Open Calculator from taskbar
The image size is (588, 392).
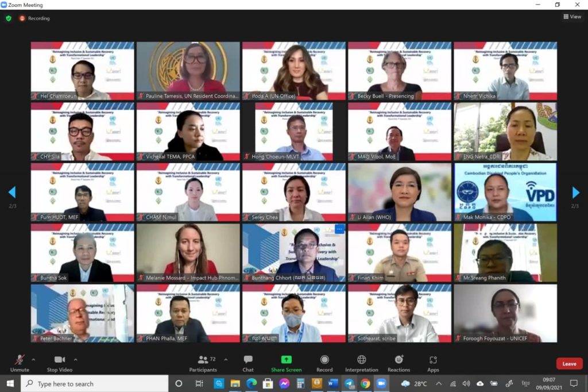coord(300,383)
